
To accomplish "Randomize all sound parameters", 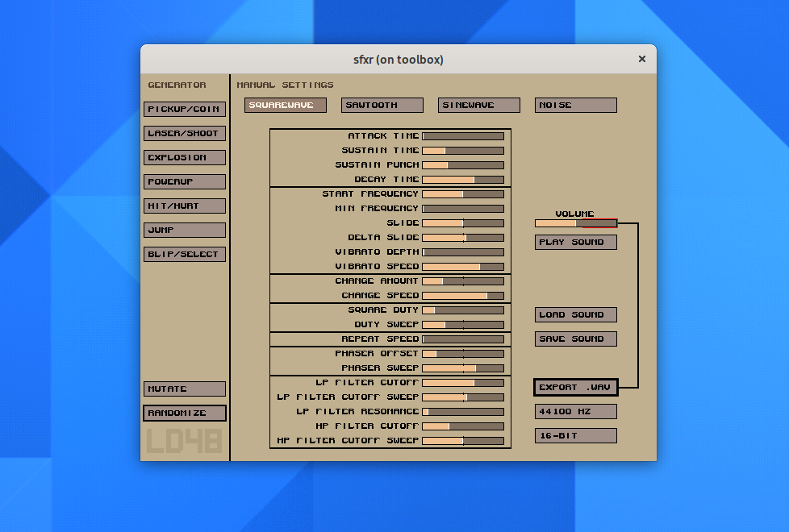I will [185, 414].
